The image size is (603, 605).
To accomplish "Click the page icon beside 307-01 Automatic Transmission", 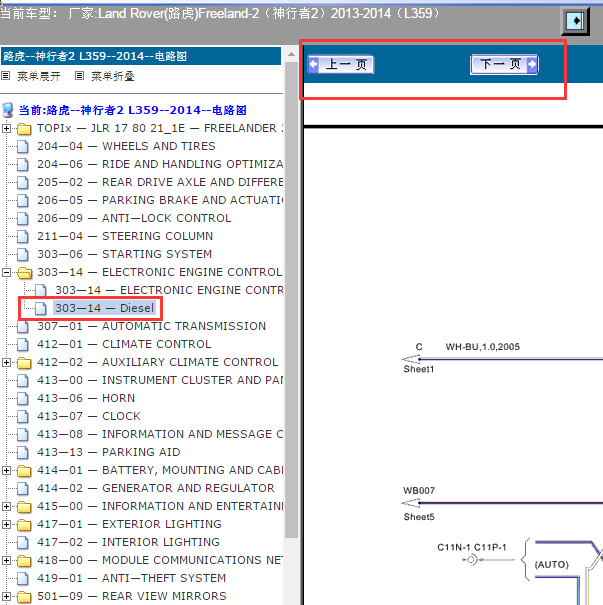I will (x=23, y=327).
